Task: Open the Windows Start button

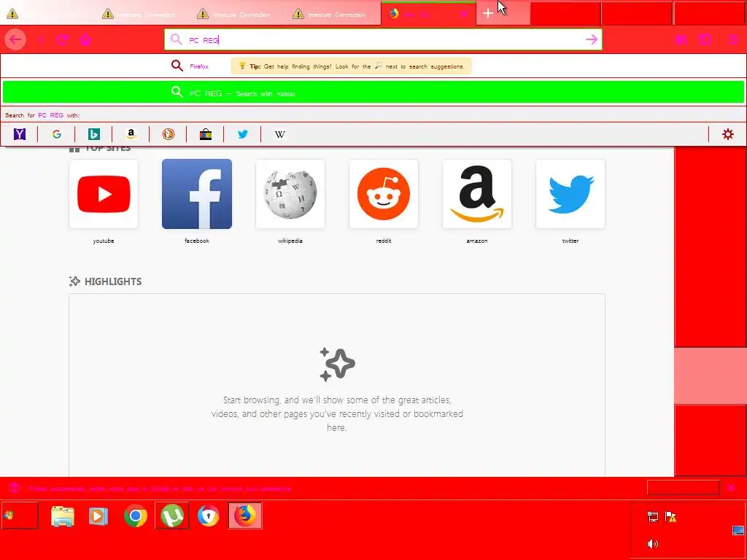Action: 20,516
